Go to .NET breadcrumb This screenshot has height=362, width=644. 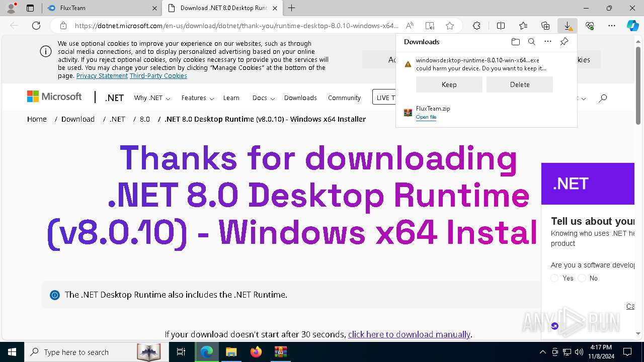(117, 119)
